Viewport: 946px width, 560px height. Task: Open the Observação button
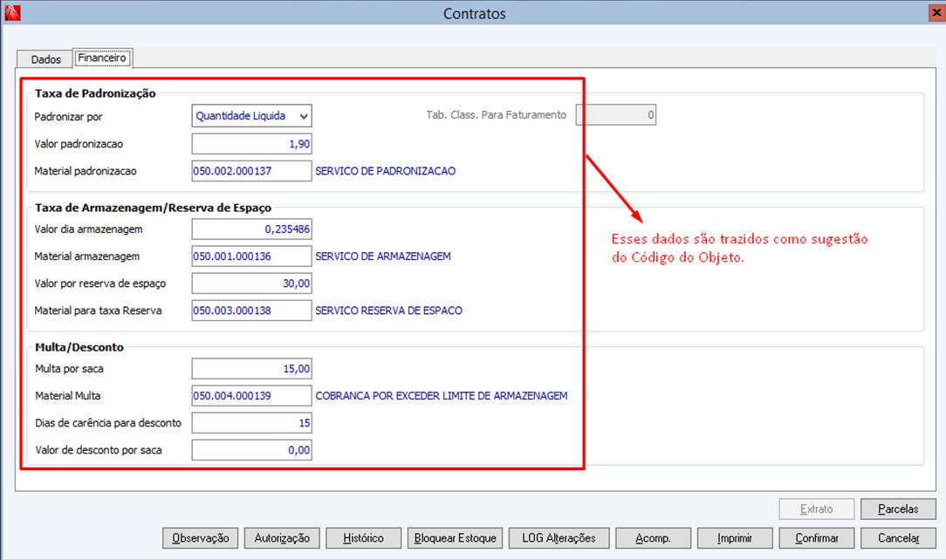pos(201,538)
